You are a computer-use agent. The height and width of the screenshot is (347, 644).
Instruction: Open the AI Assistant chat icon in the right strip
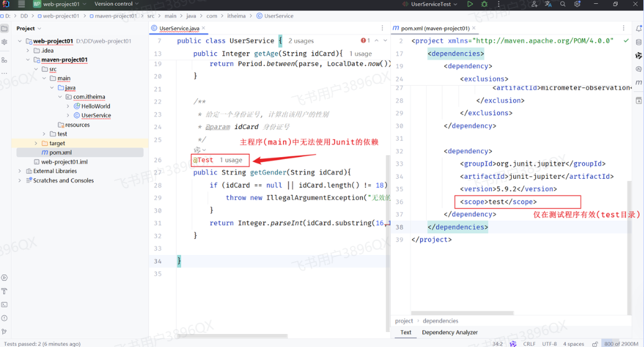coord(638,69)
